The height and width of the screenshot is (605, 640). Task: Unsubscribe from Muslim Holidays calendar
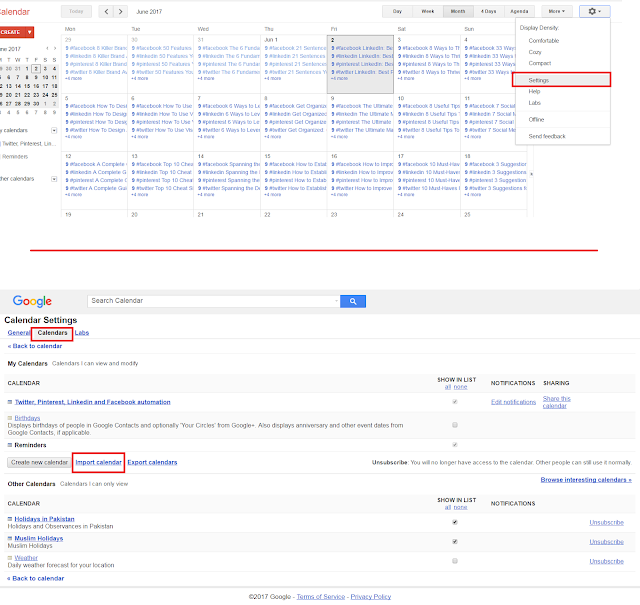point(607,542)
